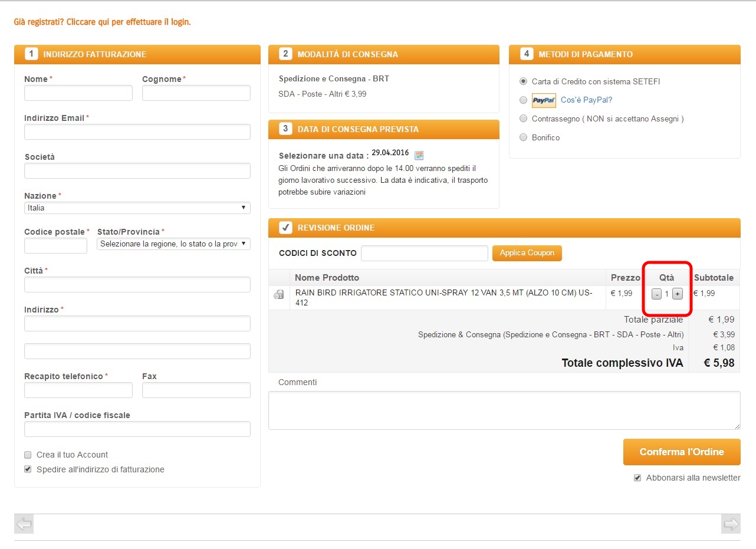
Task: Click the right arrow at page bottom
Action: click(x=731, y=524)
